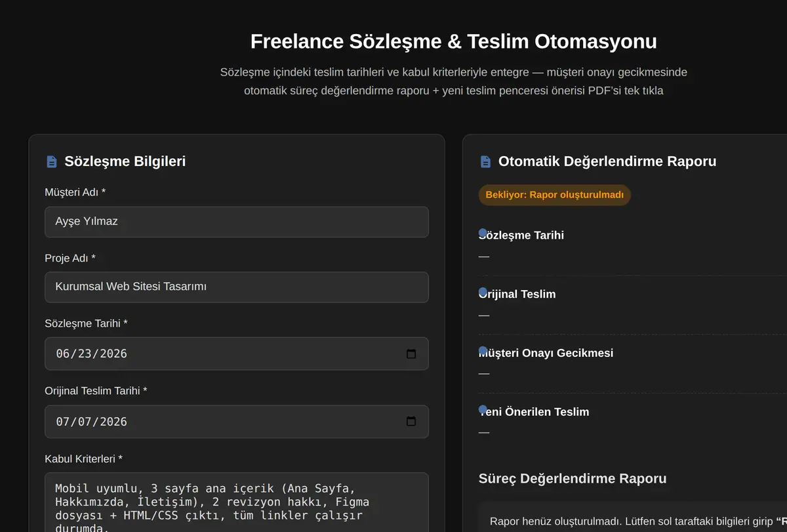
Task: Click the 'Yeni Önerilen Teslim' label
Action: point(534,412)
